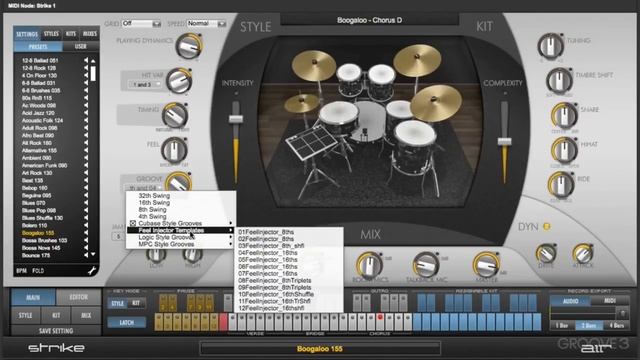The width and height of the screenshot is (640, 360).
Task: Click Save Setting button
Action: [56, 331]
